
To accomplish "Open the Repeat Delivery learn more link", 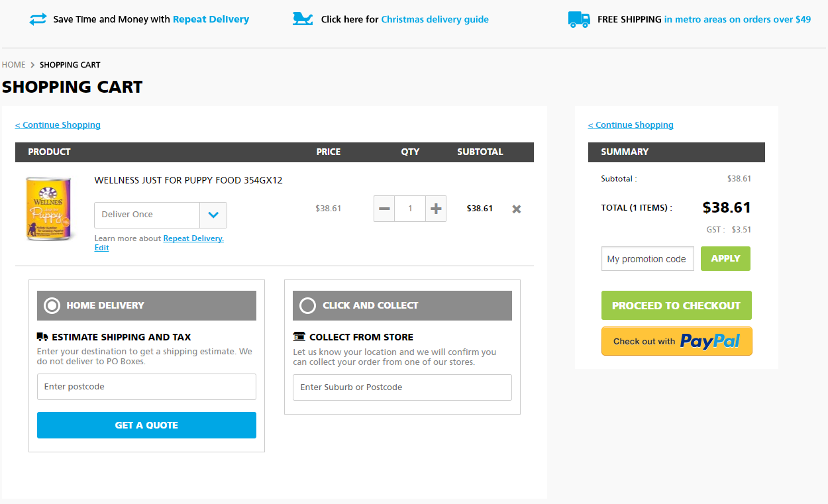I will click(193, 238).
